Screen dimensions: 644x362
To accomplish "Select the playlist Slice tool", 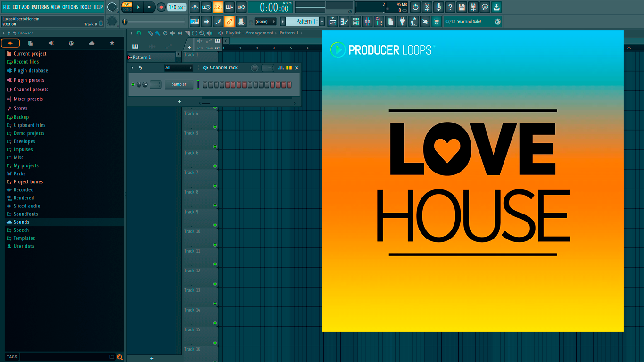I will point(188,33).
